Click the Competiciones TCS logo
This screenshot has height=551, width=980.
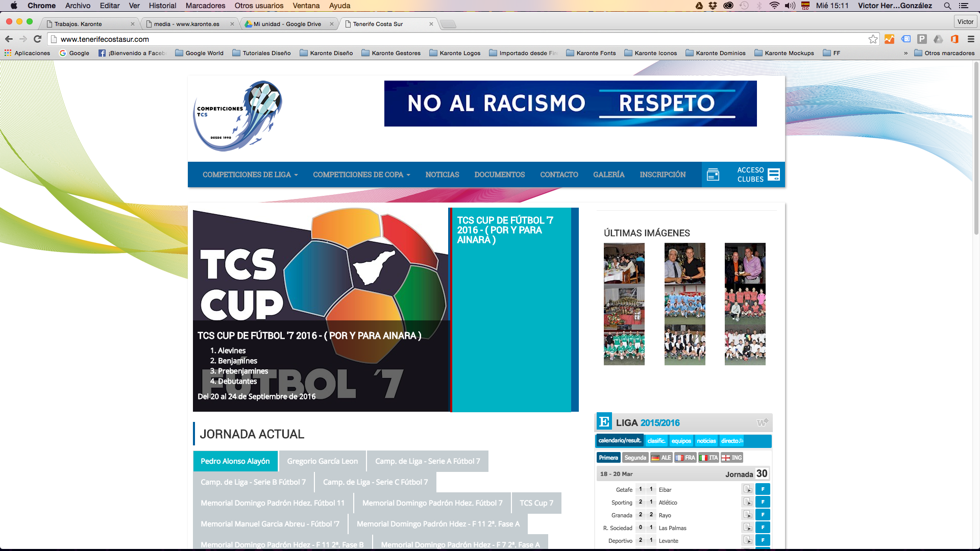pyautogui.click(x=238, y=116)
